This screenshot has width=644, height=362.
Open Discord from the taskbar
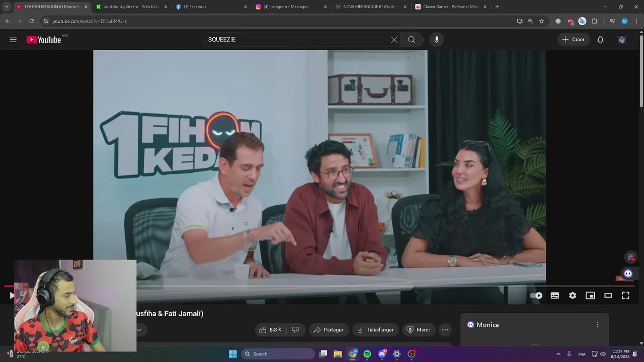coord(382,354)
